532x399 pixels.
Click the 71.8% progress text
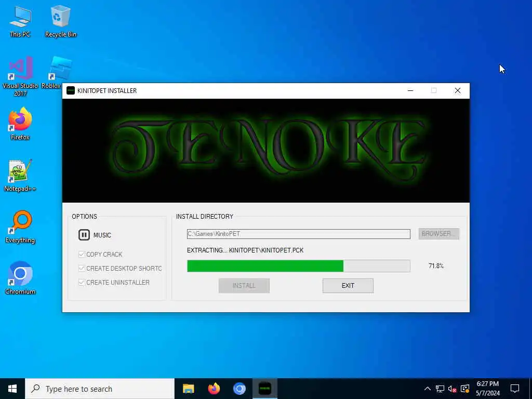click(x=436, y=265)
